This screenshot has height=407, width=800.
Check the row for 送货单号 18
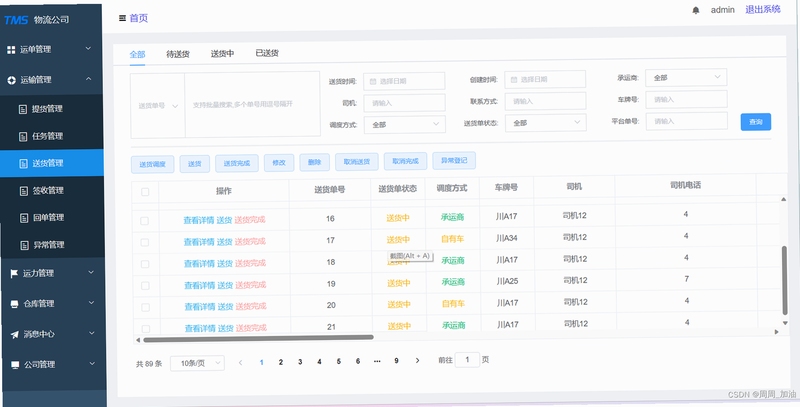145,264
